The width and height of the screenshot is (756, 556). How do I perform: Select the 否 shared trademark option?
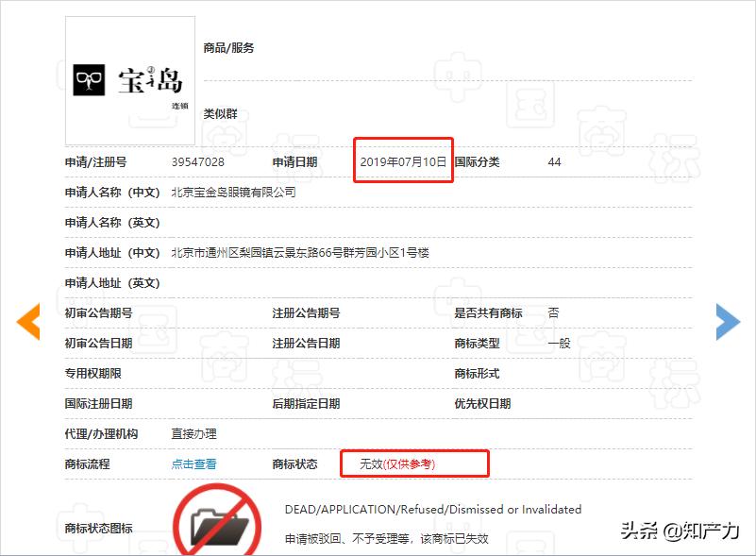click(554, 312)
